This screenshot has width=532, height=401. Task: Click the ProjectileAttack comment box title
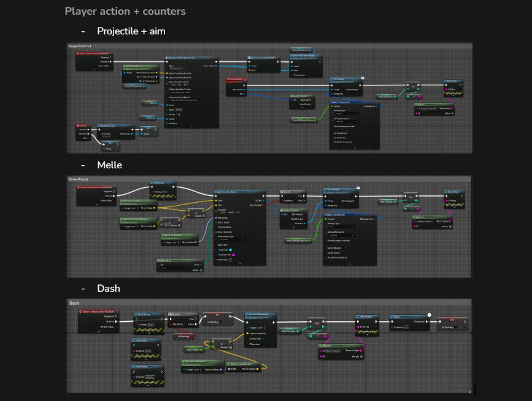click(79, 46)
